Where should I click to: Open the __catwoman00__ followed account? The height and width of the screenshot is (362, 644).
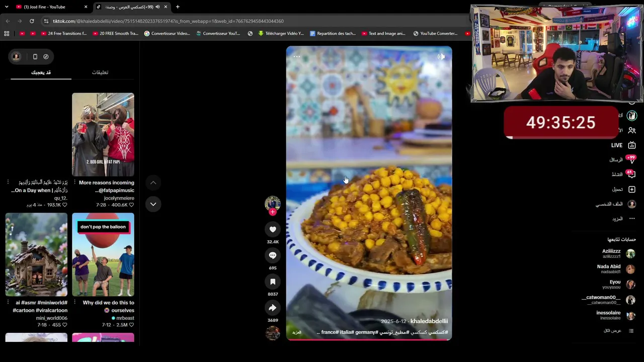pyautogui.click(x=608, y=300)
